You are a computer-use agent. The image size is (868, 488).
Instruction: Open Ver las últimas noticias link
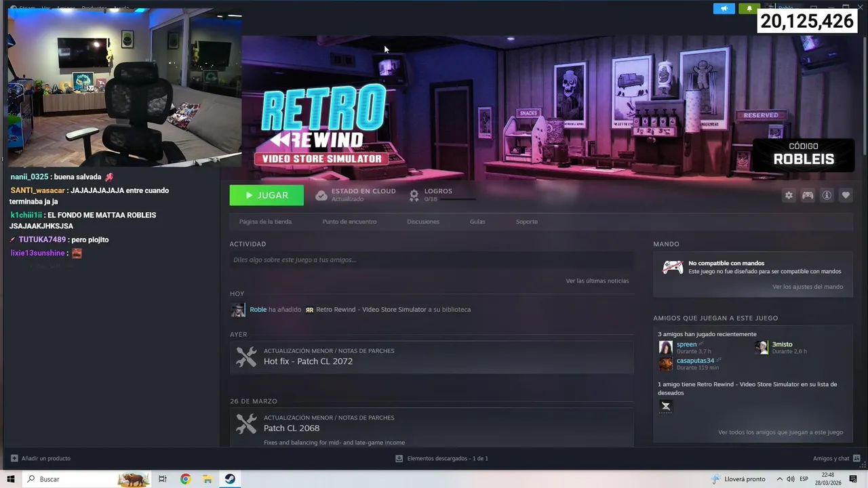(597, 281)
